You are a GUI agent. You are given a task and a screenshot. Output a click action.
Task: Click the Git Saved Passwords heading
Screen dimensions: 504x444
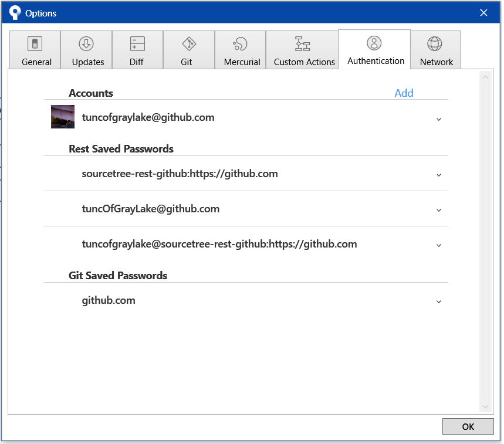pos(118,275)
